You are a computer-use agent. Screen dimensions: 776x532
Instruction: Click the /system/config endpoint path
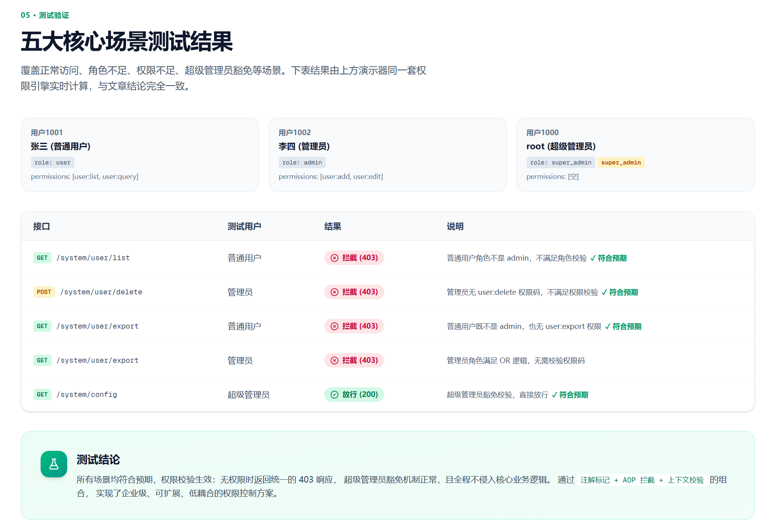(87, 394)
